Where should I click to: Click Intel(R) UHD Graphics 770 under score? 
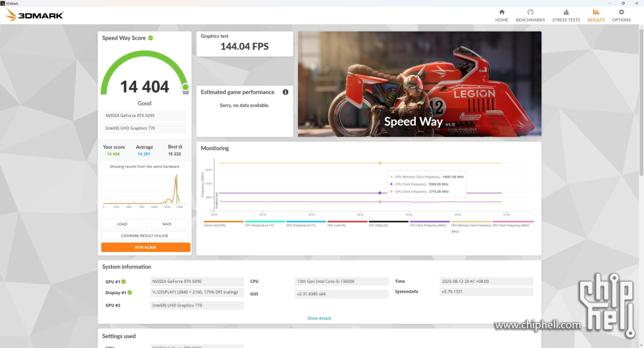[144, 128]
